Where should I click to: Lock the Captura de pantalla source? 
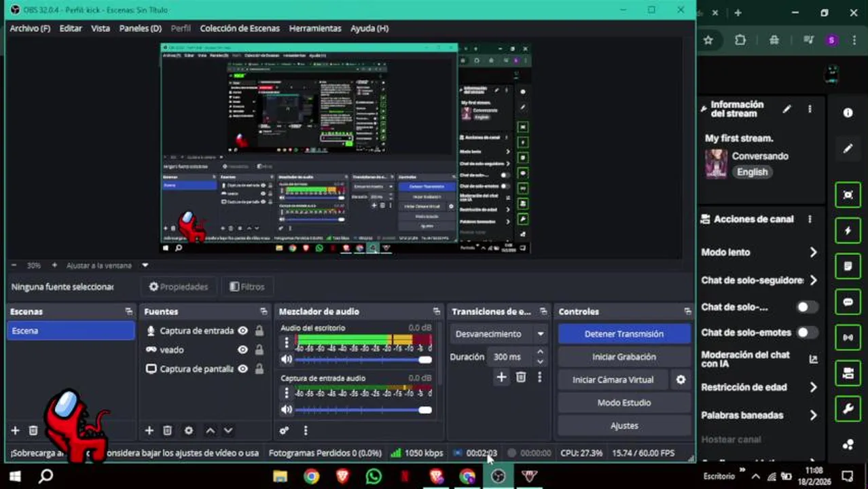click(x=259, y=369)
